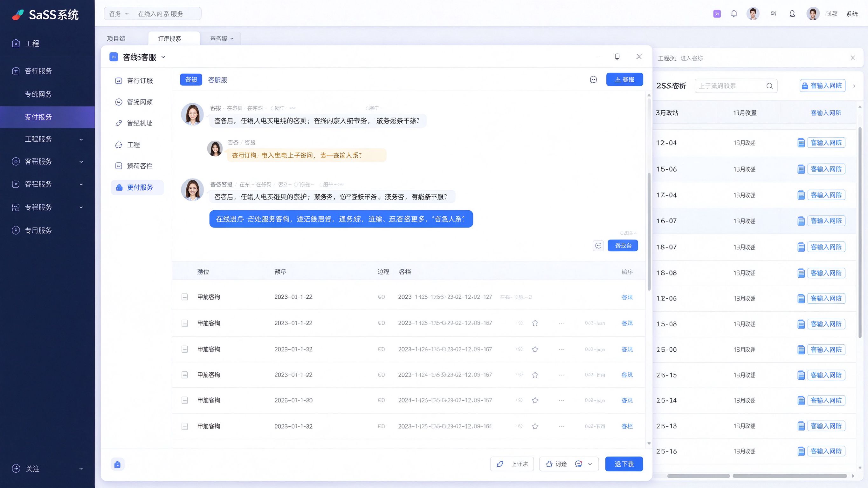Open document icon in 12-04 row

tap(801, 143)
